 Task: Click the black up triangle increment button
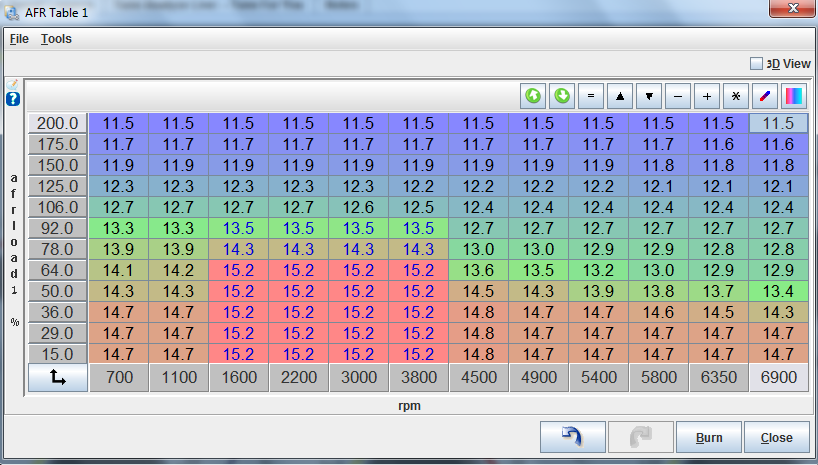[620, 96]
